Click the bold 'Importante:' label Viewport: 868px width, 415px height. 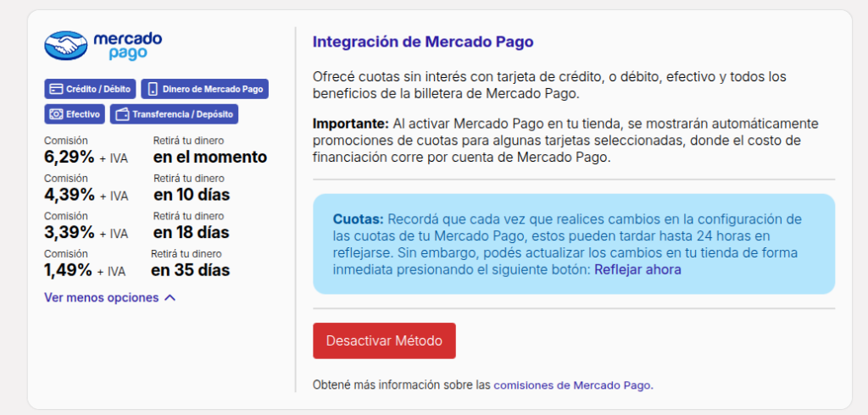pos(351,123)
